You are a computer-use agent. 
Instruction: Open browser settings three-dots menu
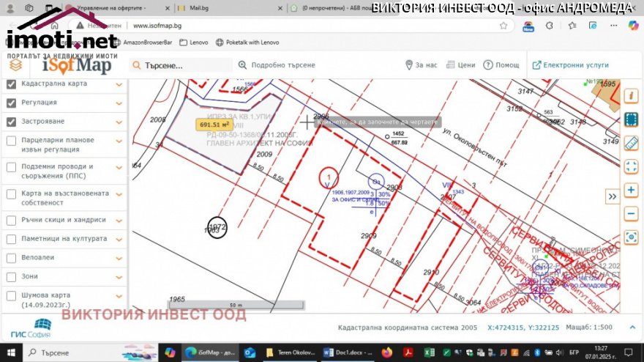(x=613, y=26)
